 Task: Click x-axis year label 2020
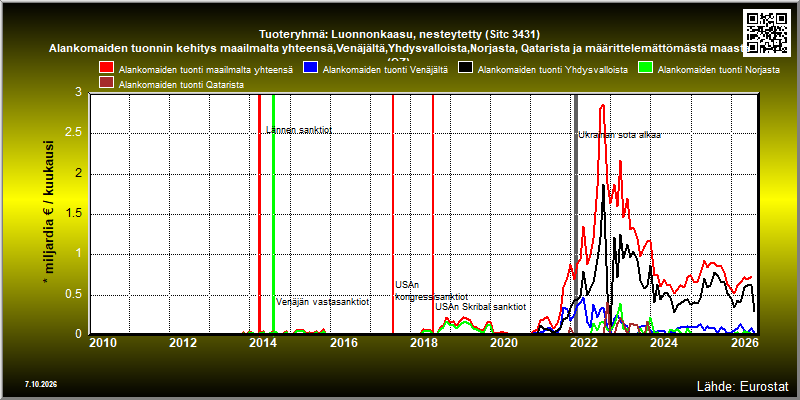504,343
